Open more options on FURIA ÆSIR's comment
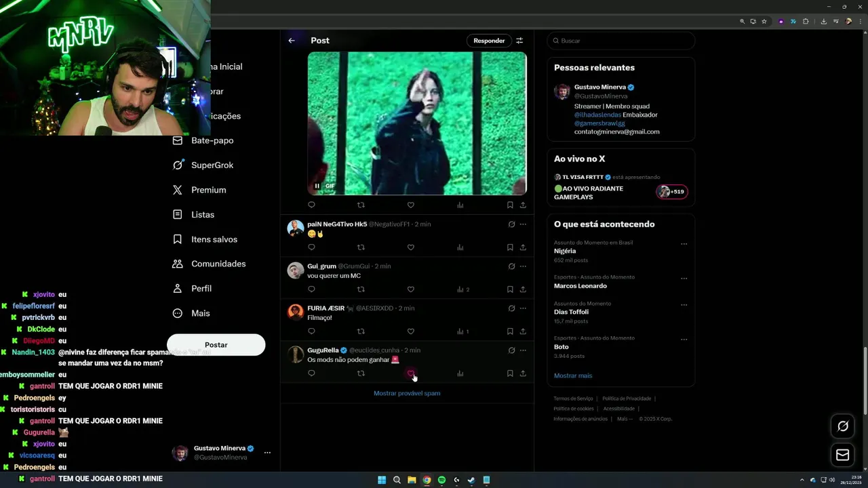868x488 pixels. (523, 308)
